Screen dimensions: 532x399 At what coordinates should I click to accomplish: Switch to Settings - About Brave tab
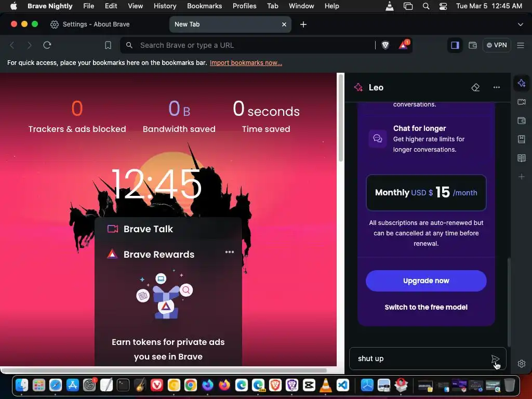coord(90,24)
